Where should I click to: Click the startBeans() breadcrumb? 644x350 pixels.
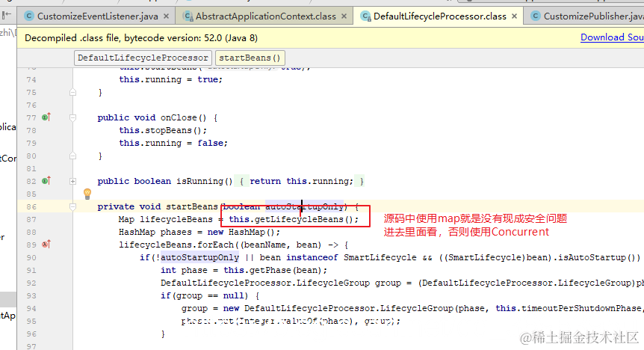(250, 58)
